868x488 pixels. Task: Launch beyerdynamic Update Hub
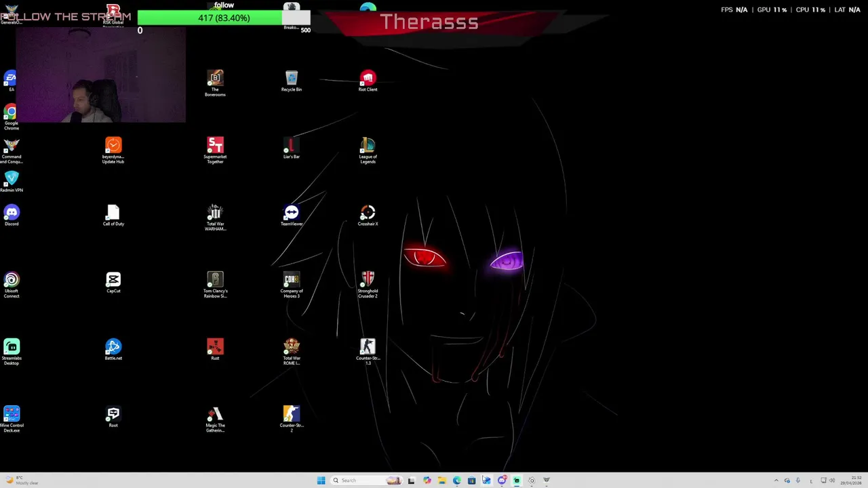tap(113, 150)
